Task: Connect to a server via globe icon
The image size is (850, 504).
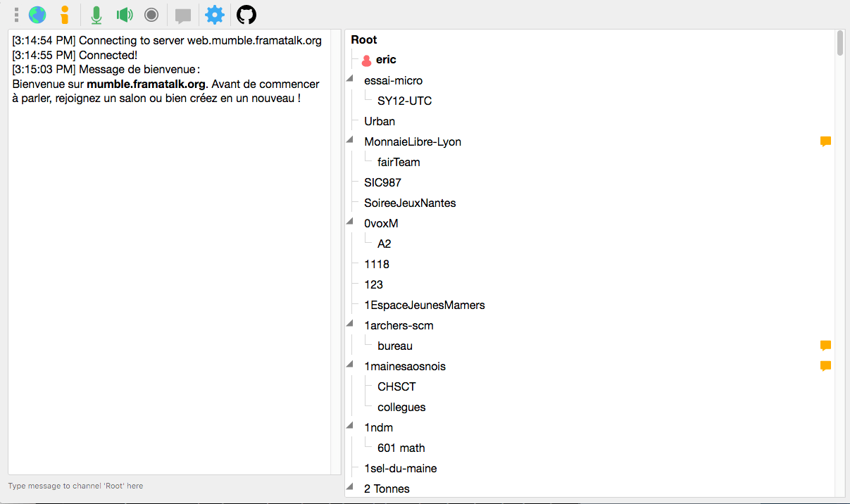Action: (37, 14)
